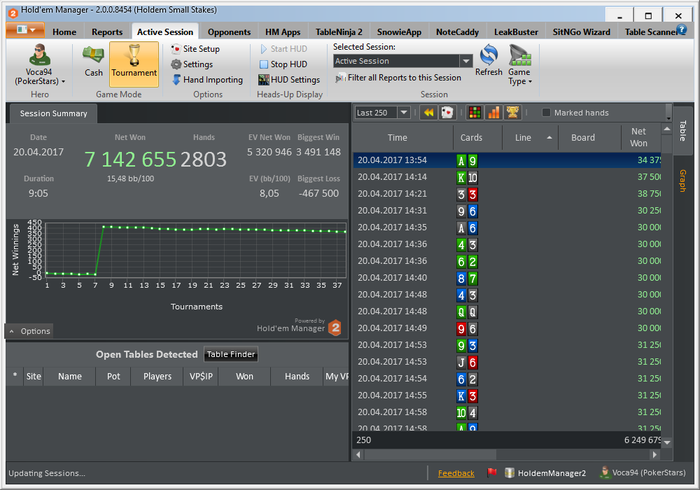Click the yellow rewind arrows icon
Viewport: 700px width, 490px height.
428,112
